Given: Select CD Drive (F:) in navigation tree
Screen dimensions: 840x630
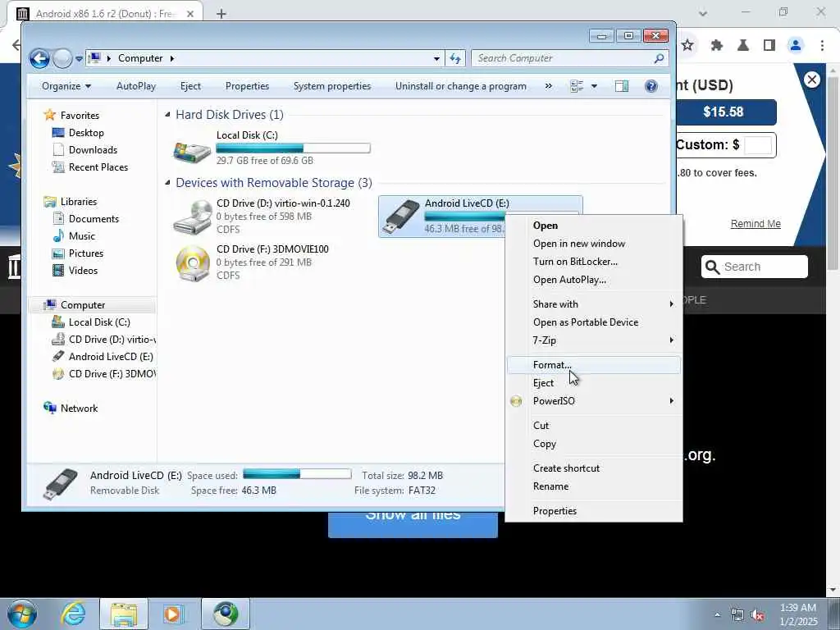Looking at the screenshot, I should click(x=112, y=374).
